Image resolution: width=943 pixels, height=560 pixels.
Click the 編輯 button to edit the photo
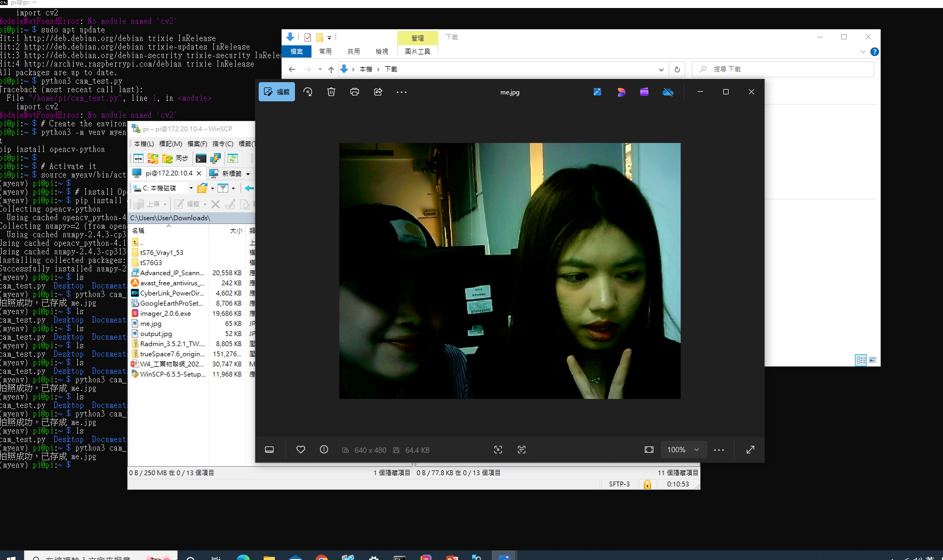click(x=277, y=91)
